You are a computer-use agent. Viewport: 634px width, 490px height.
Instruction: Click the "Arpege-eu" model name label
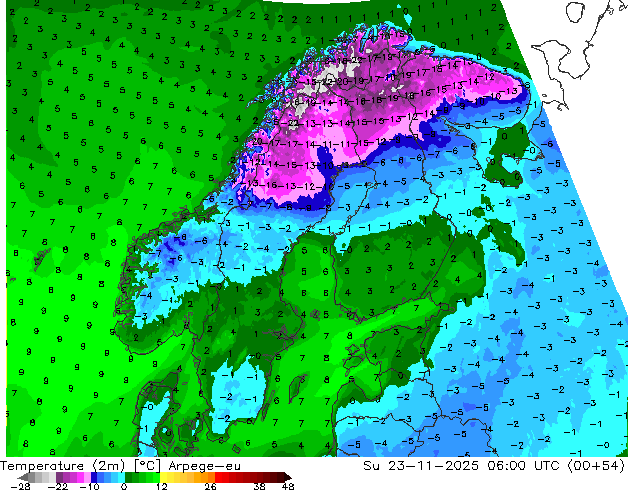click(x=205, y=466)
